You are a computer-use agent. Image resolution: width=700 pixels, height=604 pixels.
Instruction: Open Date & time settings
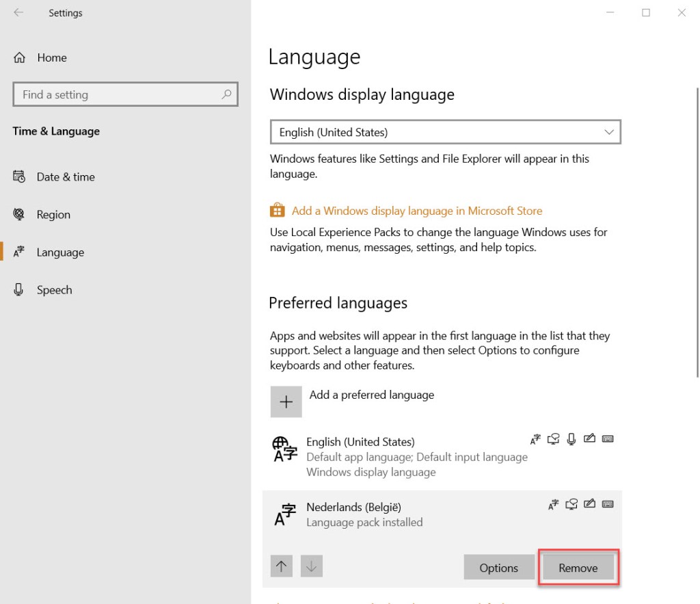pyautogui.click(x=66, y=176)
